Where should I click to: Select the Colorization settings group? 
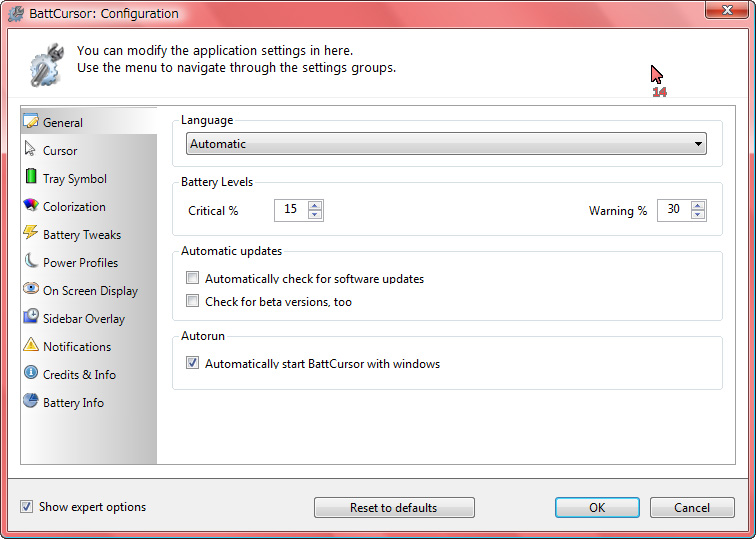pyautogui.click(x=89, y=206)
